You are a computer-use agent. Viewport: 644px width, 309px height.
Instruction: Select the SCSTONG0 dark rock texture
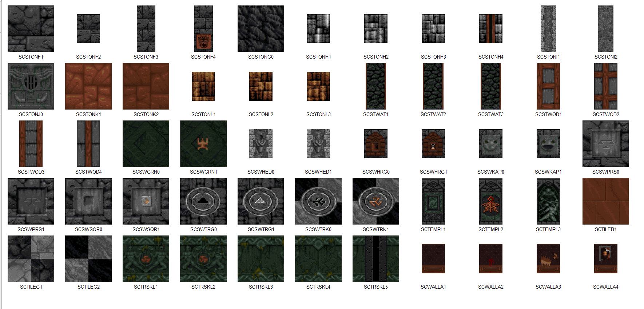(261, 29)
